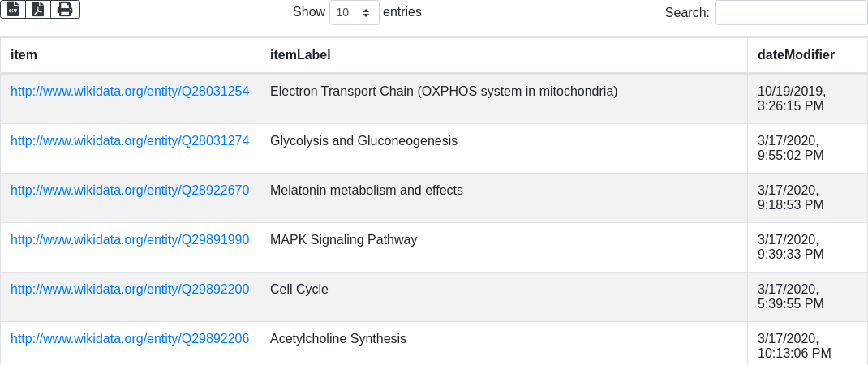Screen dimensions: 868x365
Task: Select the MAPK Signaling Pathway cell
Action: pyautogui.click(x=503, y=247)
